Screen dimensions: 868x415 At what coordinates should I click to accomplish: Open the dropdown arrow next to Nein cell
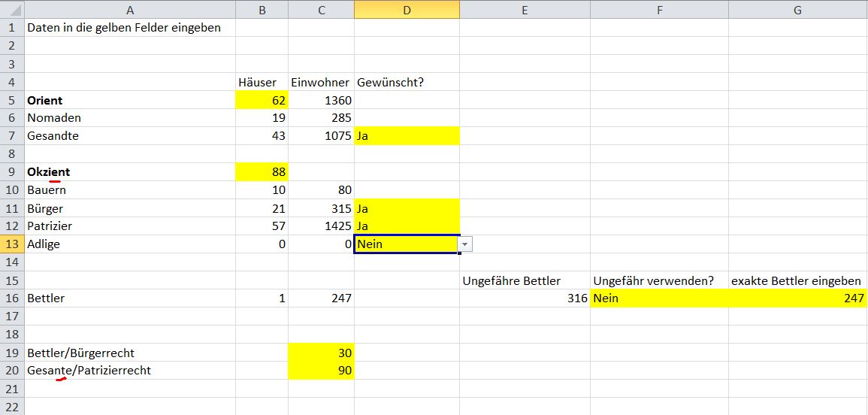click(x=466, y=244)
